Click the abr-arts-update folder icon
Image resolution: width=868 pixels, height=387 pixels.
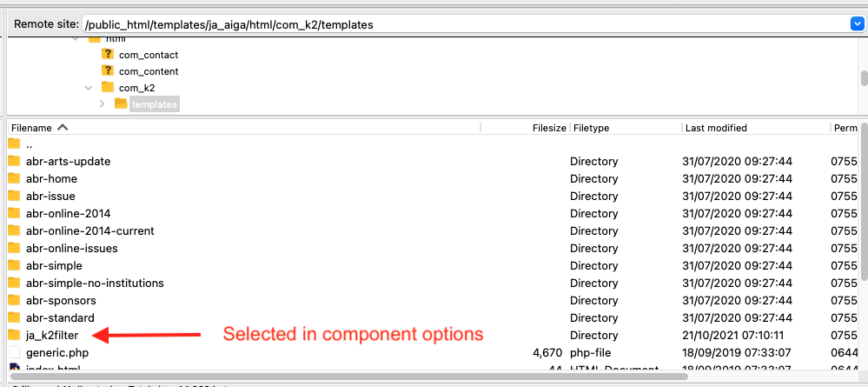14,161
